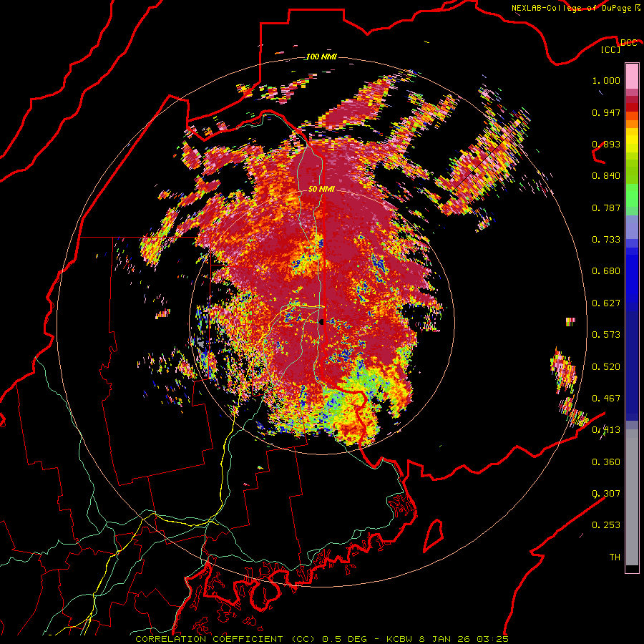This screenshot has width=644, height=644.
Task: Click the 0.947 color scale value
Action: coord(606,112)
